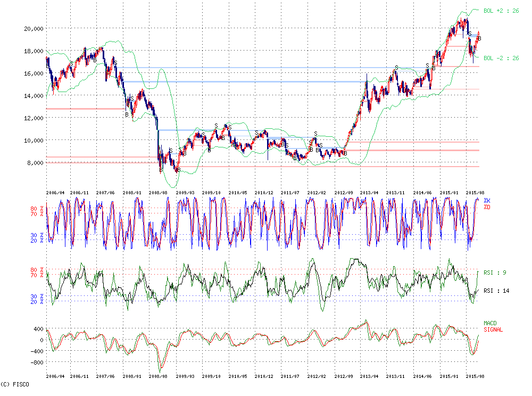Click the blue %K stochastic label

pyautogui.click(x=486, y=201)
